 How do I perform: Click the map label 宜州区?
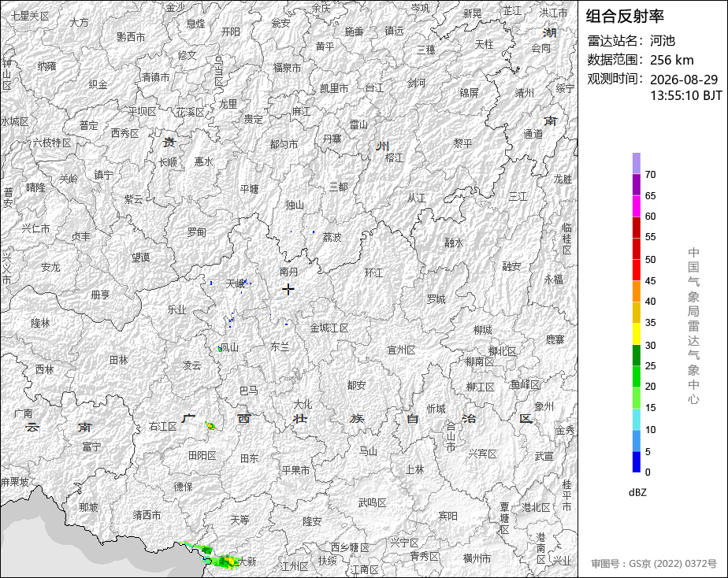[x=401, y=350]
